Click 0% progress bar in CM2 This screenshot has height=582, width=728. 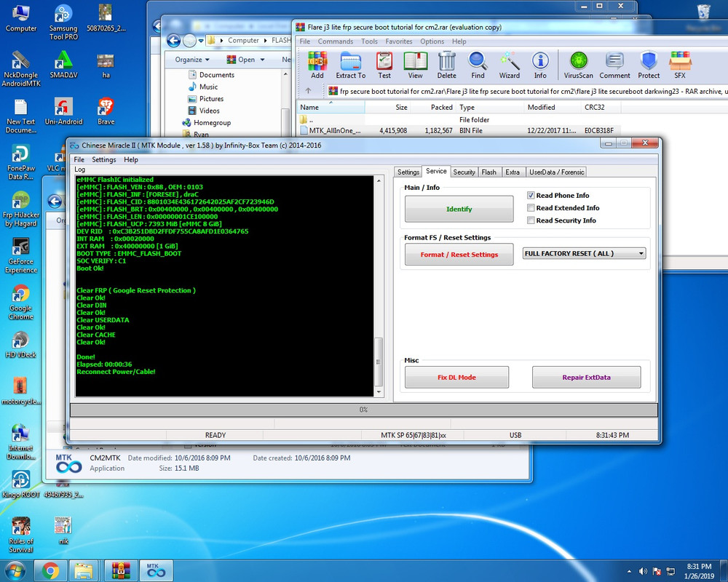click(x=364, y=410)
